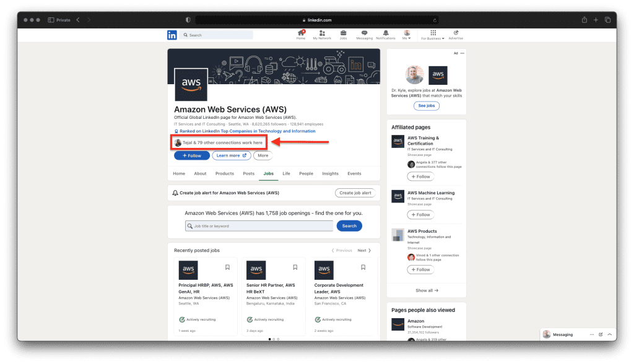634x364 pixels.
Task: Open the Jobs briefcase nav icon
Action: tap(343, 35)
